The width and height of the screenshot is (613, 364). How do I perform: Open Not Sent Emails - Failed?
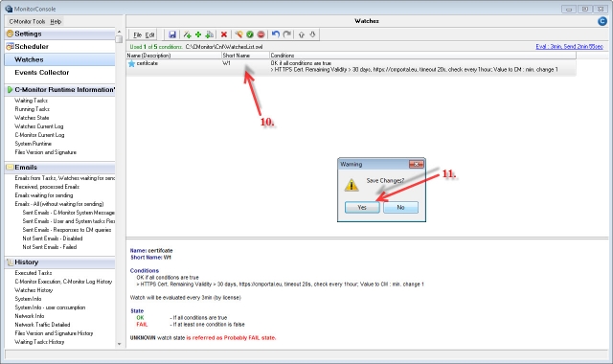[x=50, y=247]
